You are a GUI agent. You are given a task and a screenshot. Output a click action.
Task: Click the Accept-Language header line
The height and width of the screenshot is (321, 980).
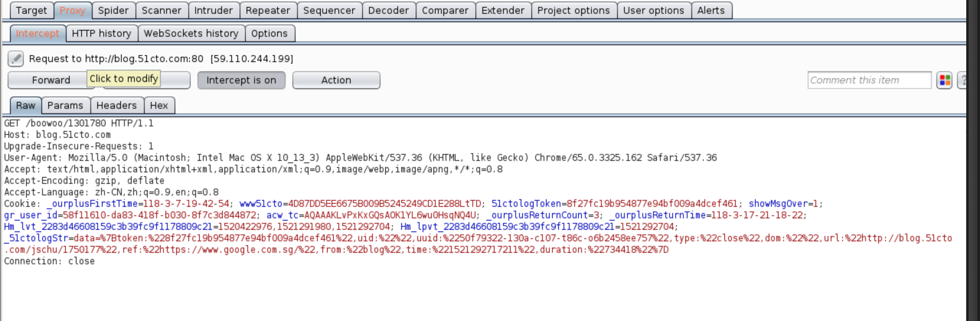coord(111,192)
